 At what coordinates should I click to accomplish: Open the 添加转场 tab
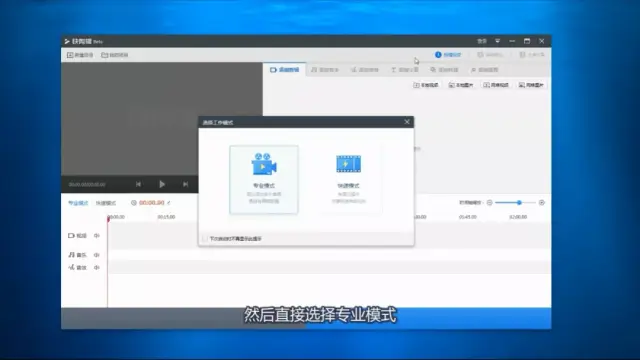point(444,70)
